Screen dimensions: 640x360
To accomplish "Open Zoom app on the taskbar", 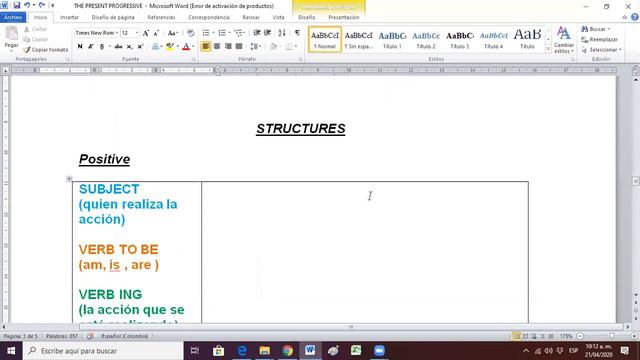I will [x=379, y=351].
